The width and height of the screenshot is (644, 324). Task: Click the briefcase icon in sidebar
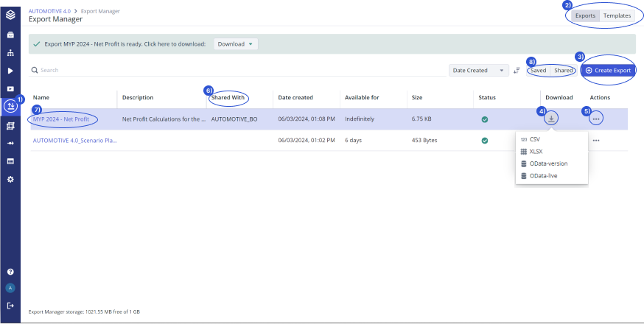point(10,35)
